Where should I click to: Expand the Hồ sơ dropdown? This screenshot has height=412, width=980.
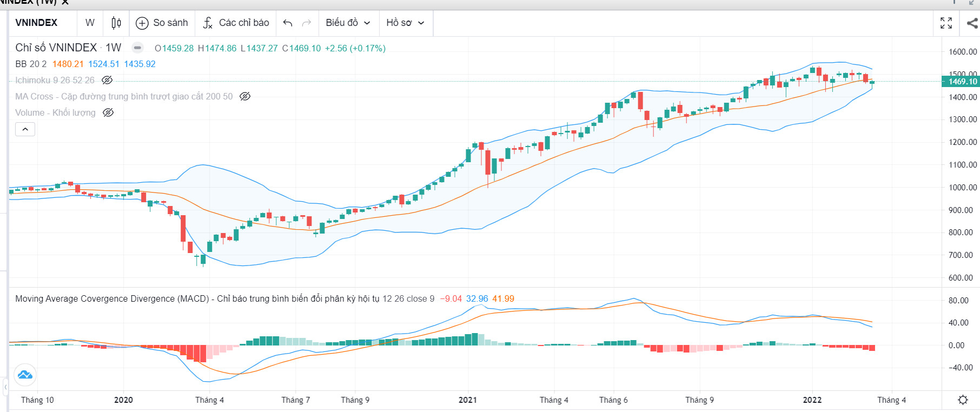click(405, 23)
